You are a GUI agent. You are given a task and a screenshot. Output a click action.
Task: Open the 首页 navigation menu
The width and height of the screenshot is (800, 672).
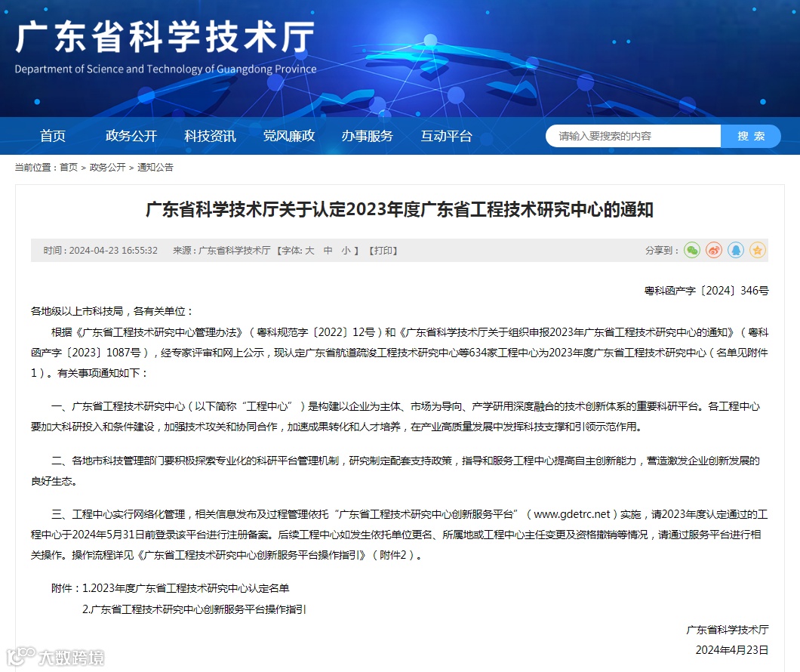pyautogui.click(x=53, y=136)
